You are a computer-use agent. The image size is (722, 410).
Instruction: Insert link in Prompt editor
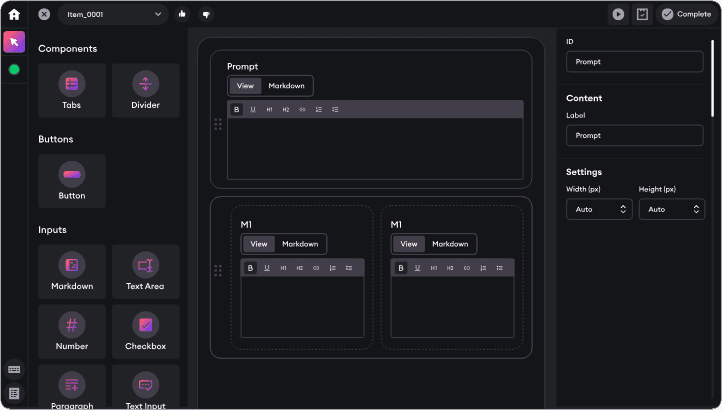coord(302,110)
